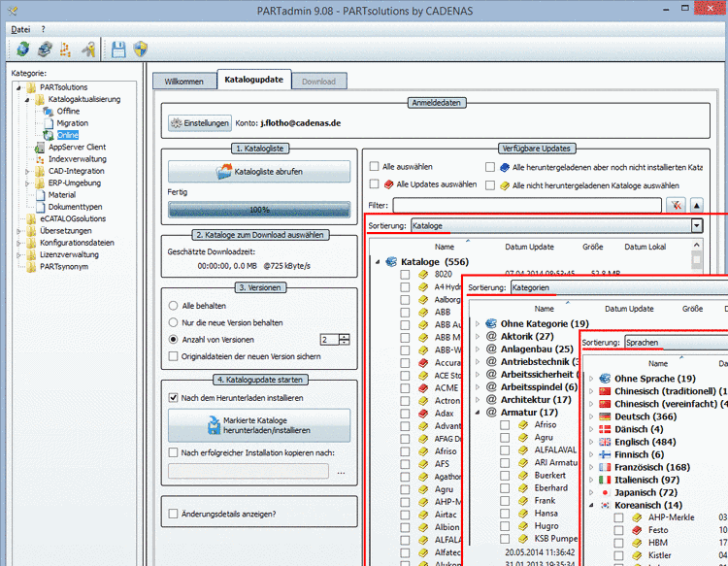Open the Datei menu
728x566 pixels.
coord(20,29)
